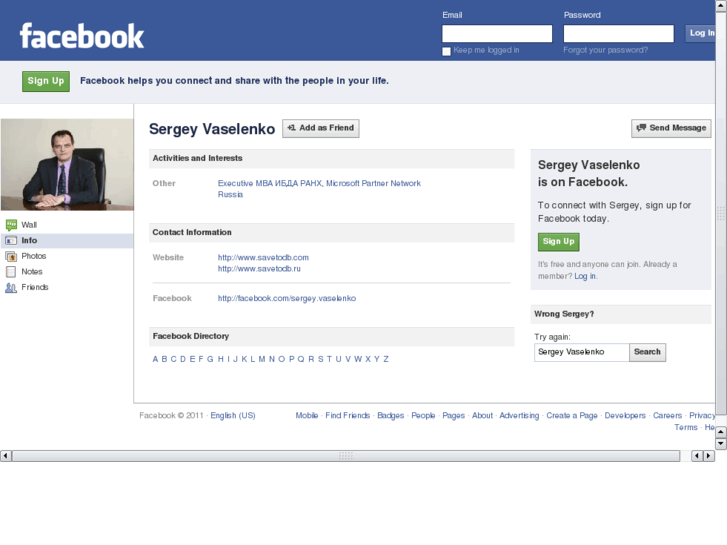Click the Search button

[647, 352]
